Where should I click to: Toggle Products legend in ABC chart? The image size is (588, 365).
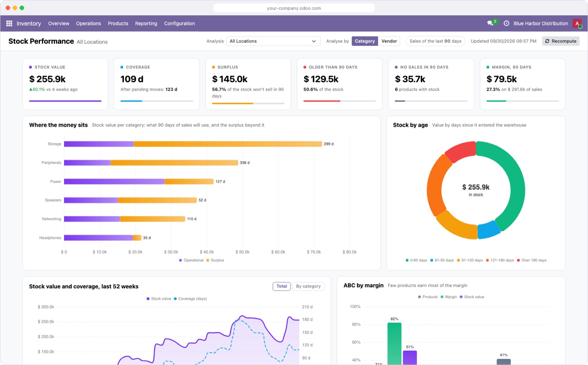point(428,297)
